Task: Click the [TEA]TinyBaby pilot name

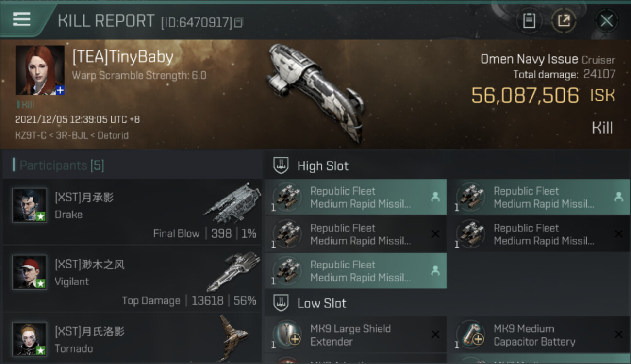Action: click(x=123, y=57)
